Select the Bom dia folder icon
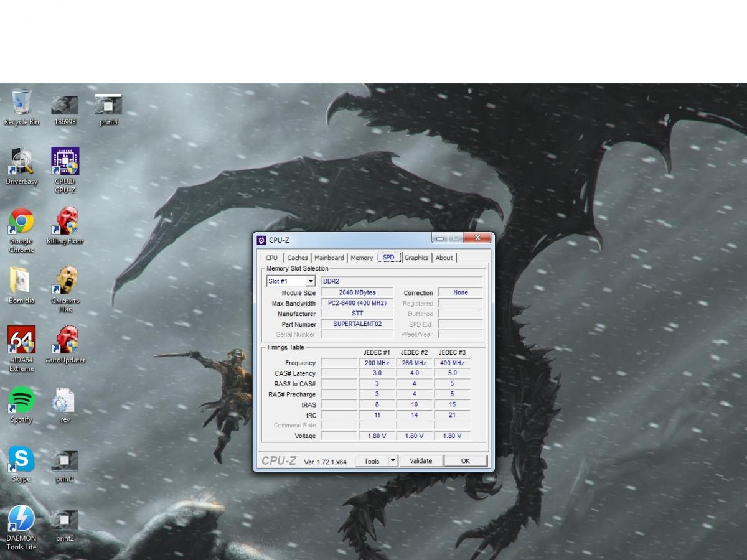 [x=21, y=286]
